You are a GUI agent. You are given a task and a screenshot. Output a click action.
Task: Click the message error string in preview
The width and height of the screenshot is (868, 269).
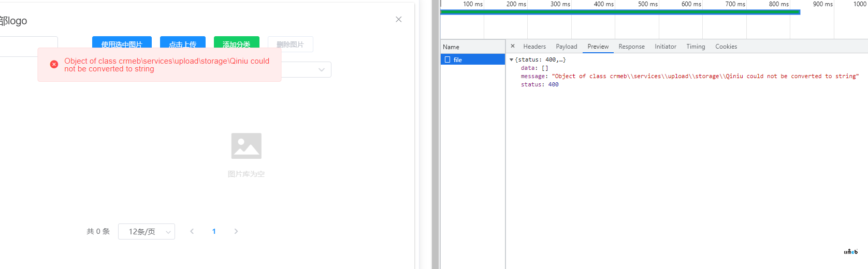(705, 77)
